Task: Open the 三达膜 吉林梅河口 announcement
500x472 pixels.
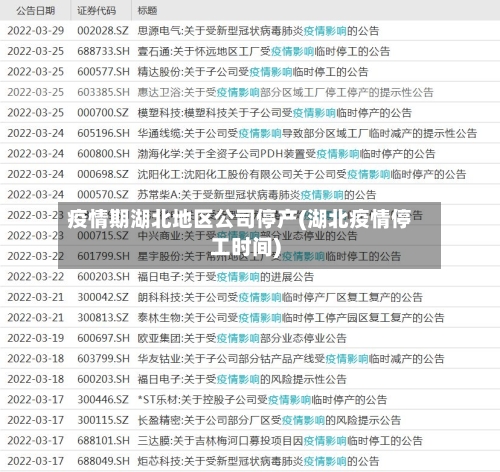Action: 280,441
